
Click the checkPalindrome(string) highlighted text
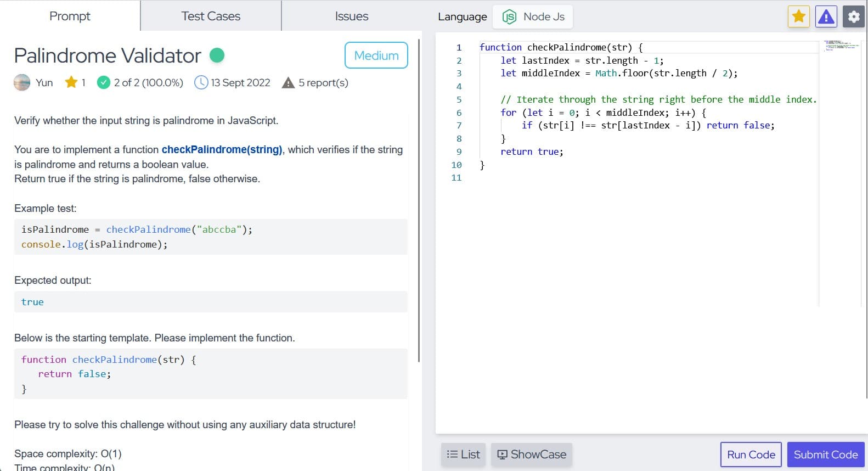pyautogui.click(x=222, y=149)
